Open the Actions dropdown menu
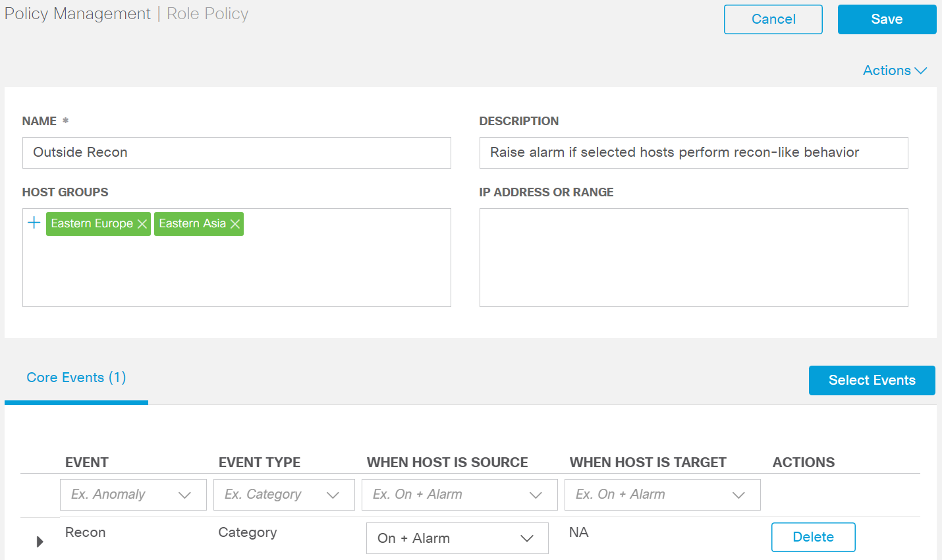This screenshot has width=942, height=560. 895,70
